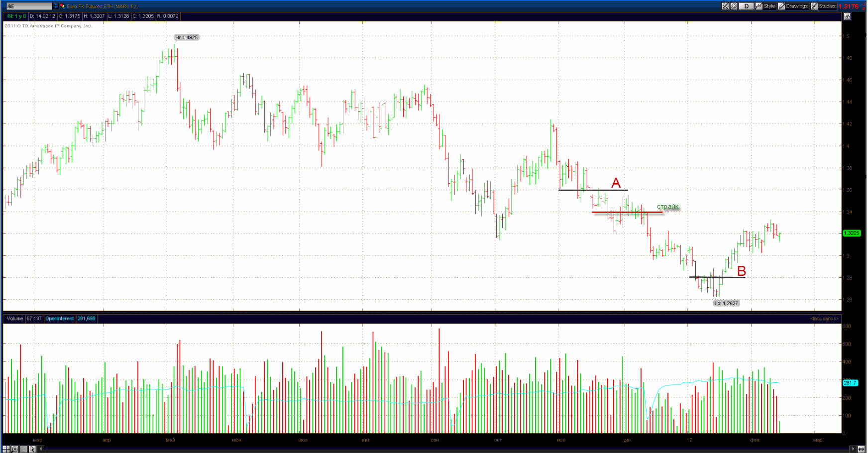Click the zoom in magnifier icon
868x453 pixels.
(x=15, y=449)
